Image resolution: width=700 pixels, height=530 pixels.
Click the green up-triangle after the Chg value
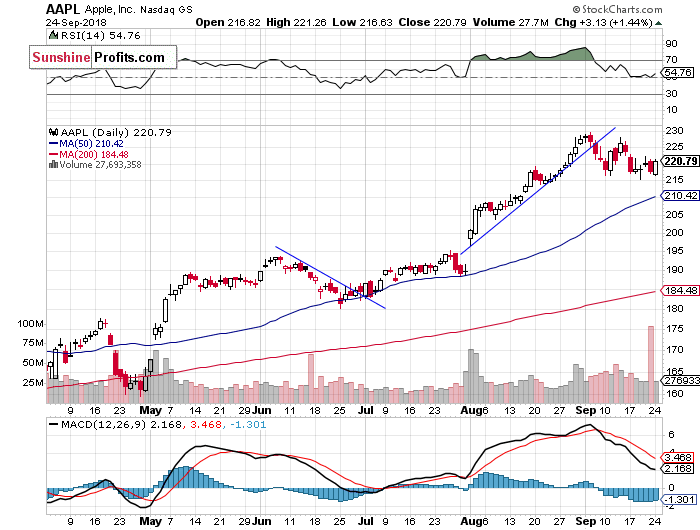(x=659, y=23)
